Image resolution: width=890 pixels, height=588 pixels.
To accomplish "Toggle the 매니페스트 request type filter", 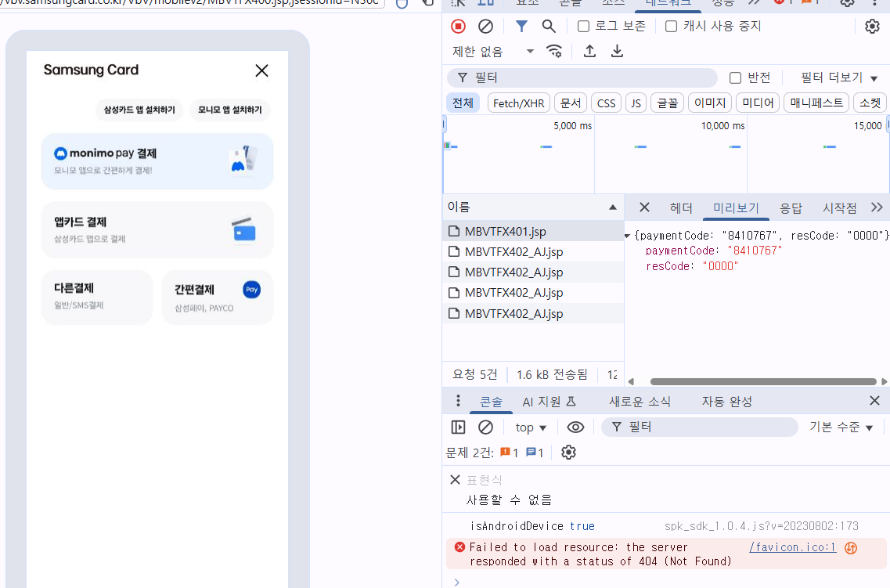I will (x=816, y=103).
